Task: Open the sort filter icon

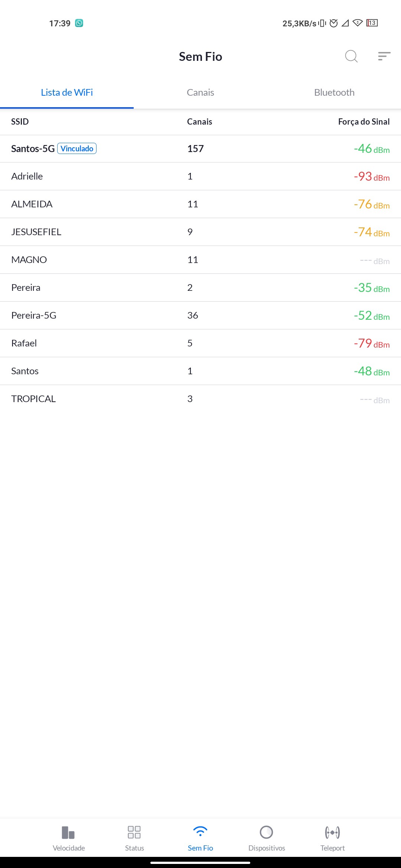Action: [x=384, y=56]
